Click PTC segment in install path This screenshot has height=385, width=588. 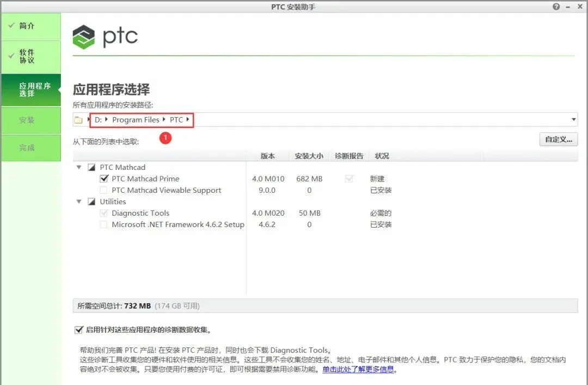click(176, 120)
